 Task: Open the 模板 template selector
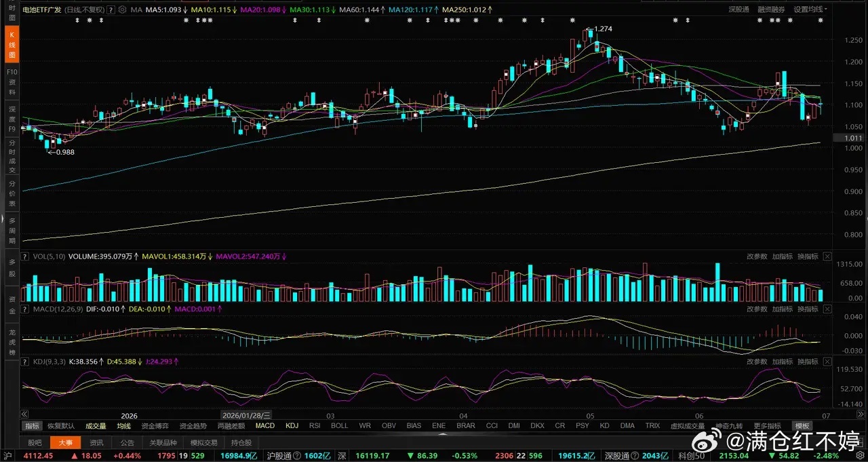click(x=803, y=426)
